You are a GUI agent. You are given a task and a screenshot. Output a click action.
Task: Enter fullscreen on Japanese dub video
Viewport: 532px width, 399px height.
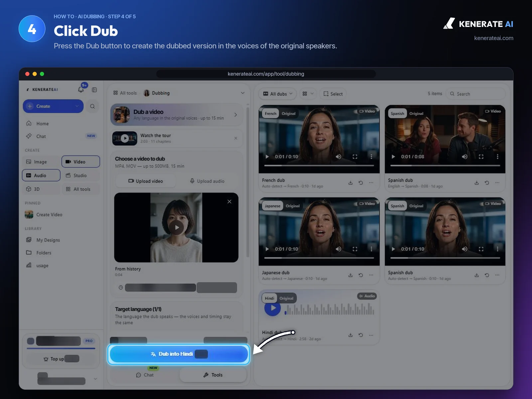[x=355, y=249]
